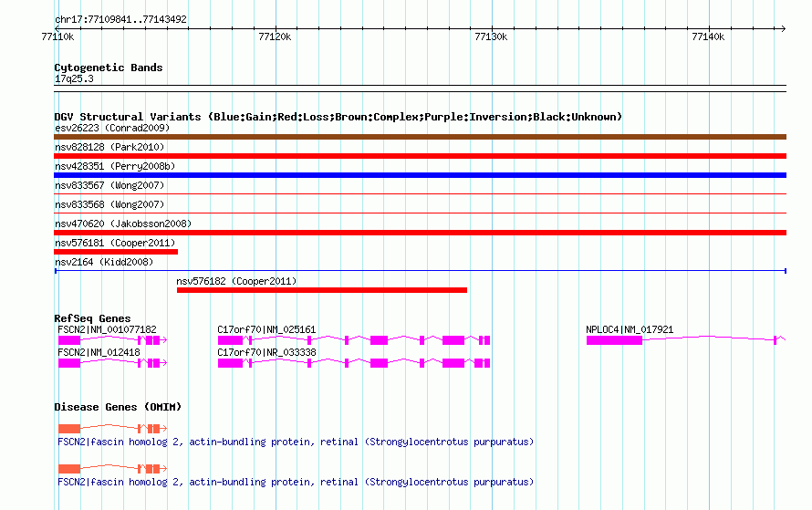Select the C17orf70 NR_033338 gene glyph
Image resolution: width=812 pixels, height=510 pixels.
pyautogui.click(x=354, y=363)
